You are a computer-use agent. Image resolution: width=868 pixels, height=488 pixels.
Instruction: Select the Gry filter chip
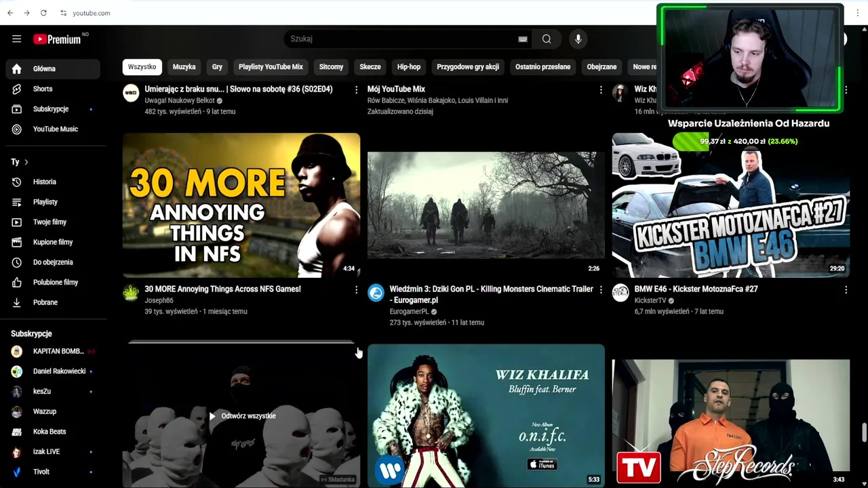(x=217, y=66)
